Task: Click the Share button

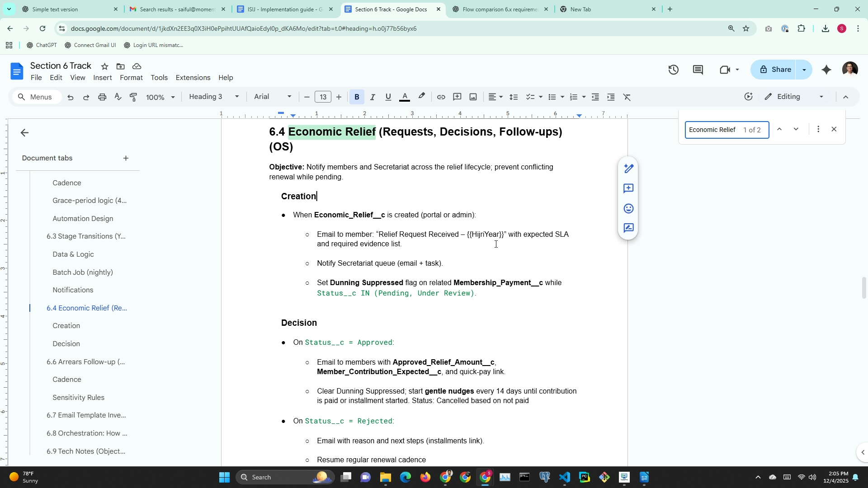Action: click(775, 70)
